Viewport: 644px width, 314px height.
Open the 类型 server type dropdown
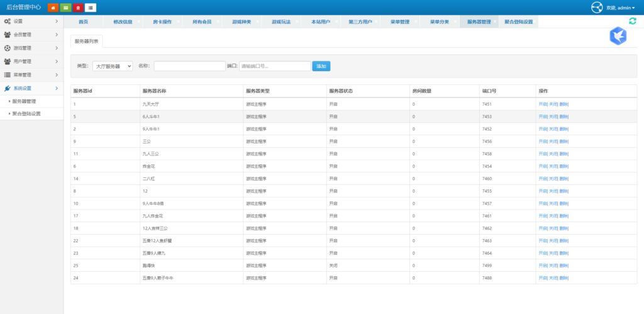pyautogui.click(x=112, y=66)
